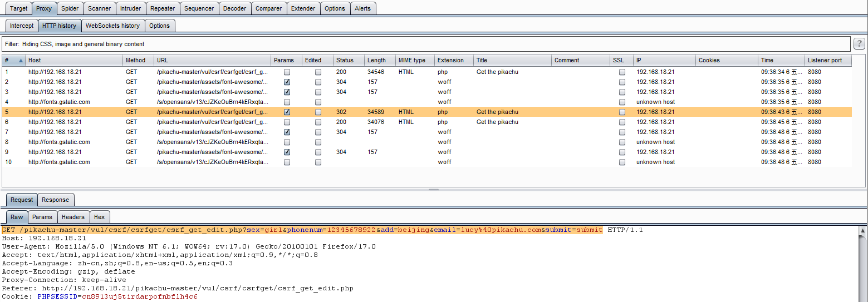Sort history by URL column header
868x302 pixels.
pos(213,60)
